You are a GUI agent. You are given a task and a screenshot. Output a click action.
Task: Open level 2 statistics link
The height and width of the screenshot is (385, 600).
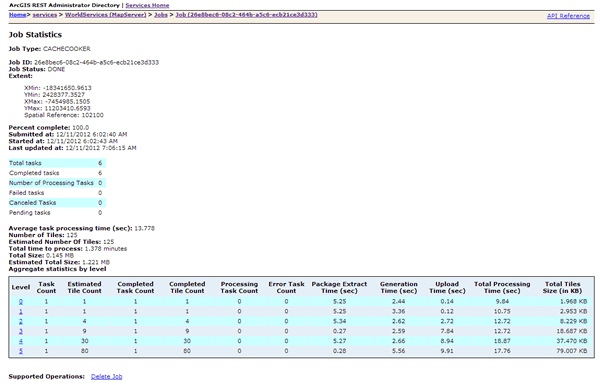tap(21, 321)
